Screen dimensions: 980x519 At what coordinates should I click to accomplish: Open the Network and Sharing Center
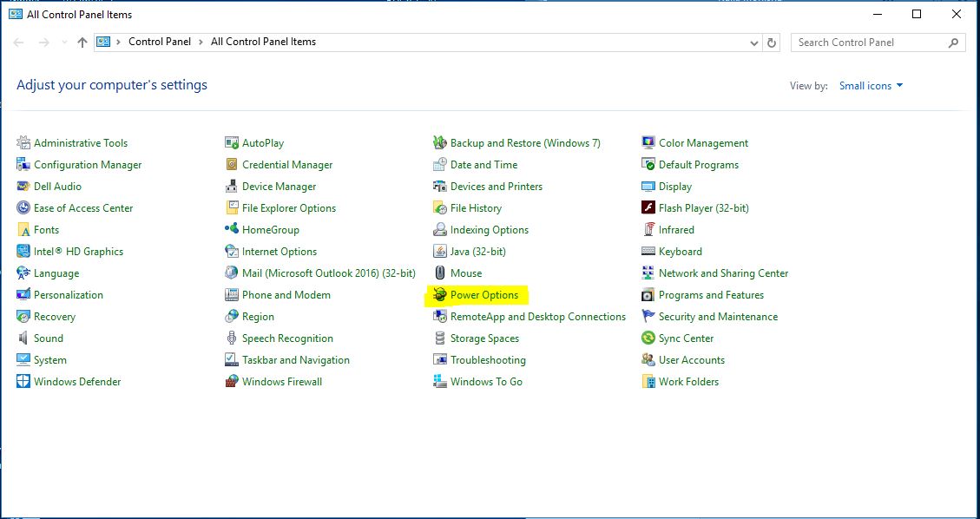click(722, 273)
